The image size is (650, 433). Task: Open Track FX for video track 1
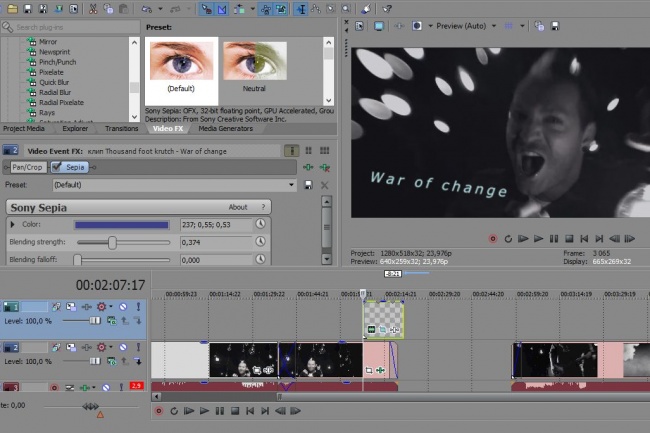[86, 307]
